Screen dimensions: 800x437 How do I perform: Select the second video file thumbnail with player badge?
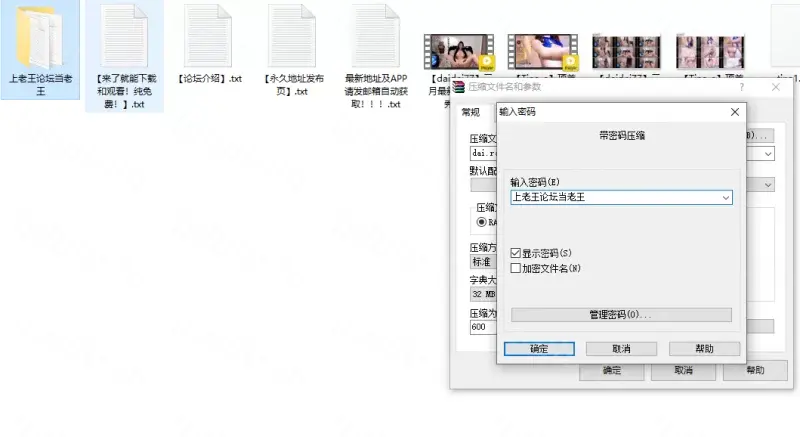pos(542,52)
